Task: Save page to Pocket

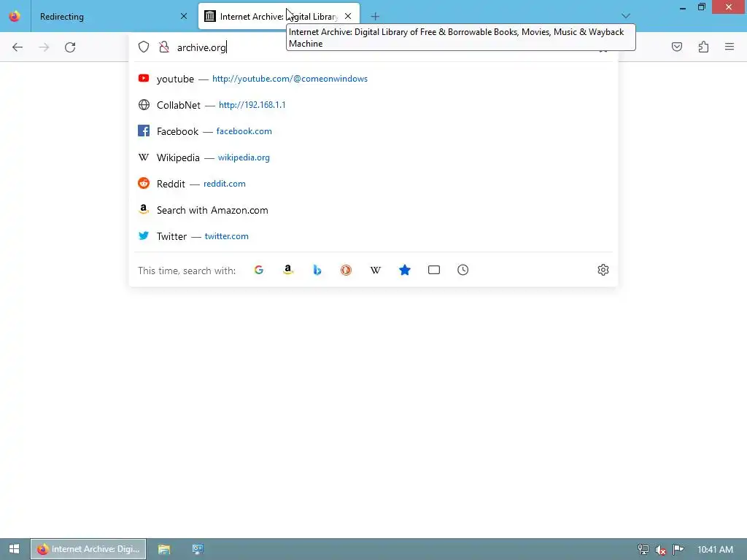Action: pos(677,47)
